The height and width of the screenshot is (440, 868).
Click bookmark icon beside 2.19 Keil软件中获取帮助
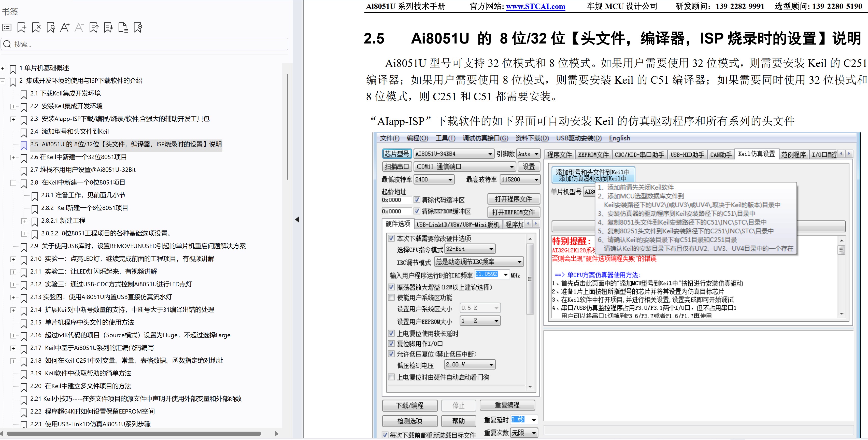coord(24,374)
